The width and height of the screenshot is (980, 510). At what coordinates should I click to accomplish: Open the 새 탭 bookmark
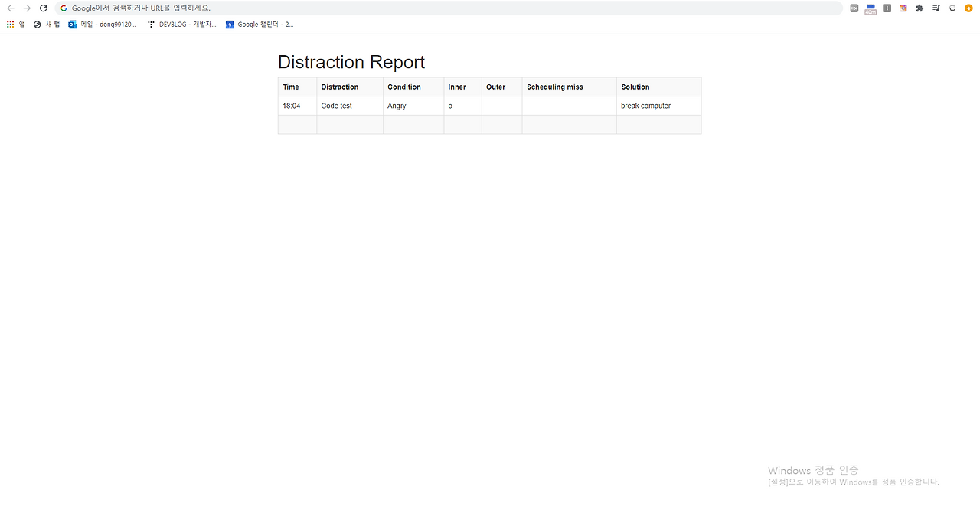click(47, 25)
